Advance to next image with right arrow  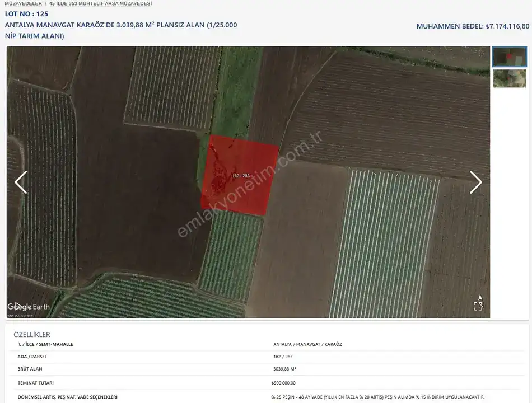click(x=475, y=182)
